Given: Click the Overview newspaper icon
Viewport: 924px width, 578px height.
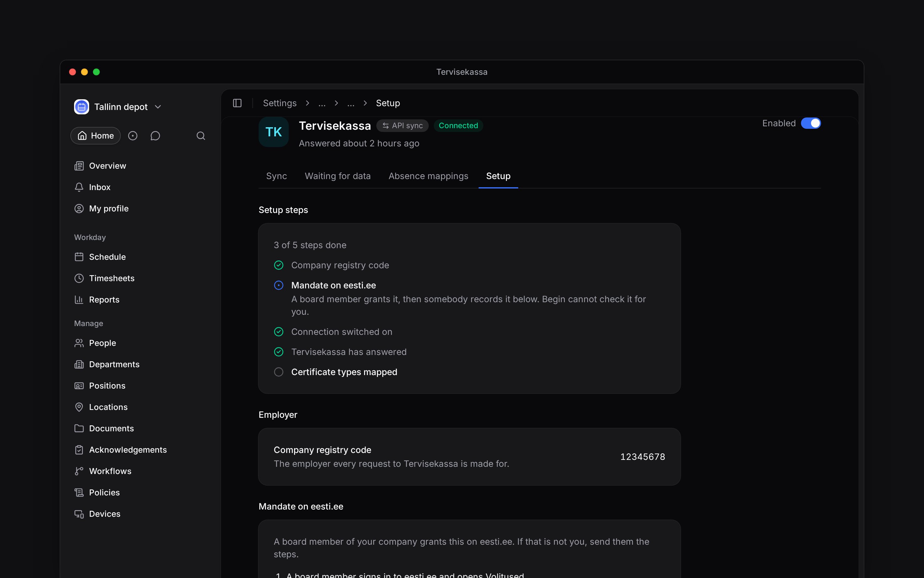Looking at the screenshot, I should [79, 166].
